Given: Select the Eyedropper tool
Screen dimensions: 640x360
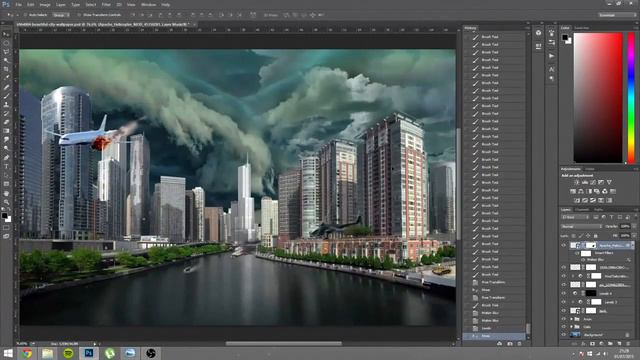Looking at the screenshot, I should click(x=6, y=78).
